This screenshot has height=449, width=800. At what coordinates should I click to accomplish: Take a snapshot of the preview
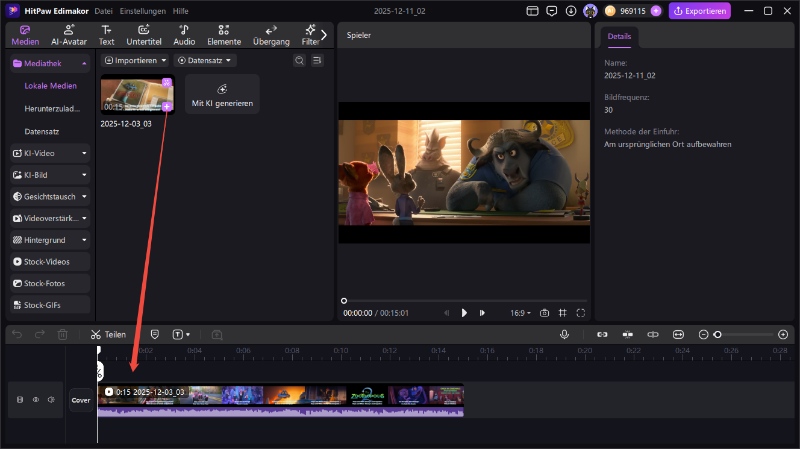pyautogui.click(x=544, y=313)
